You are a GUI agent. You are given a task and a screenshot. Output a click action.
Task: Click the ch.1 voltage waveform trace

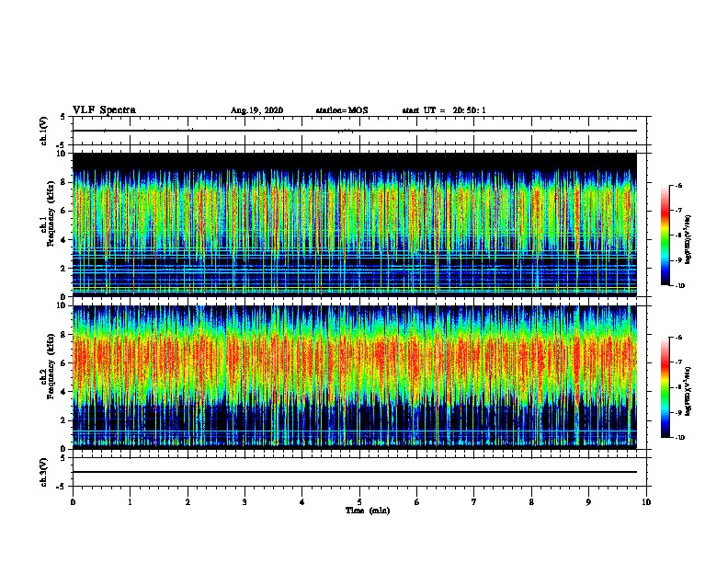coord(355,131)
